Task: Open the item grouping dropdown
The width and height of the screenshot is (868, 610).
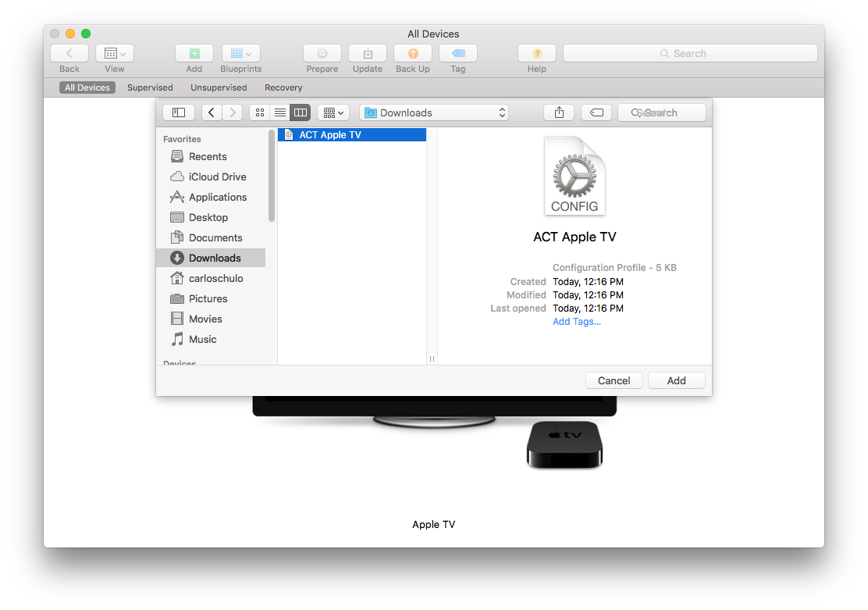Action: (x=333, y=112)
